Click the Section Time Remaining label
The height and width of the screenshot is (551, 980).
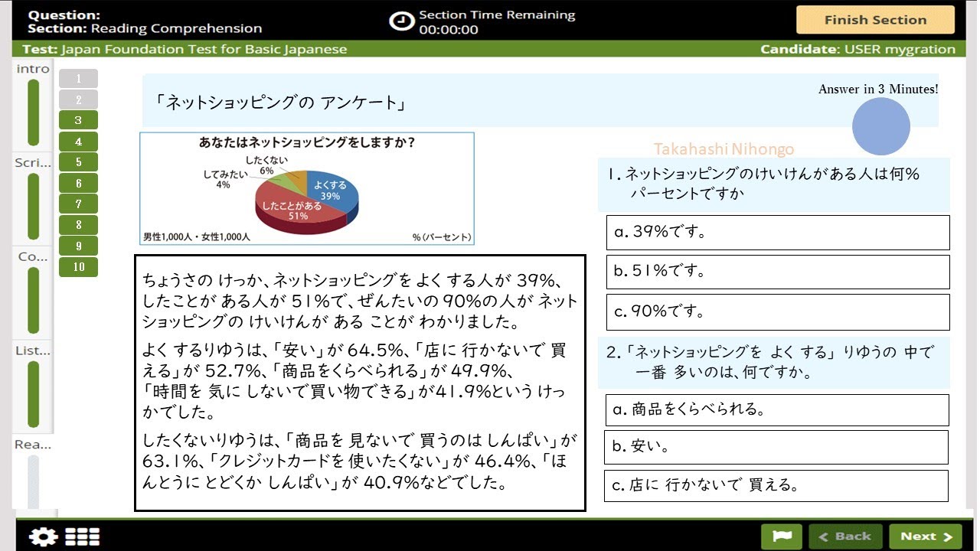pyautogui.click(x=497, y=15)
